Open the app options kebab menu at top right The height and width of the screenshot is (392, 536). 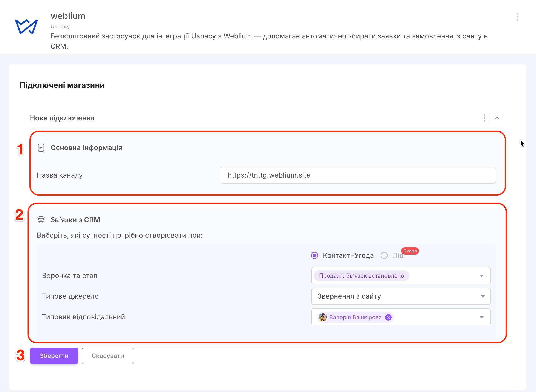click(x=517, y=17)
